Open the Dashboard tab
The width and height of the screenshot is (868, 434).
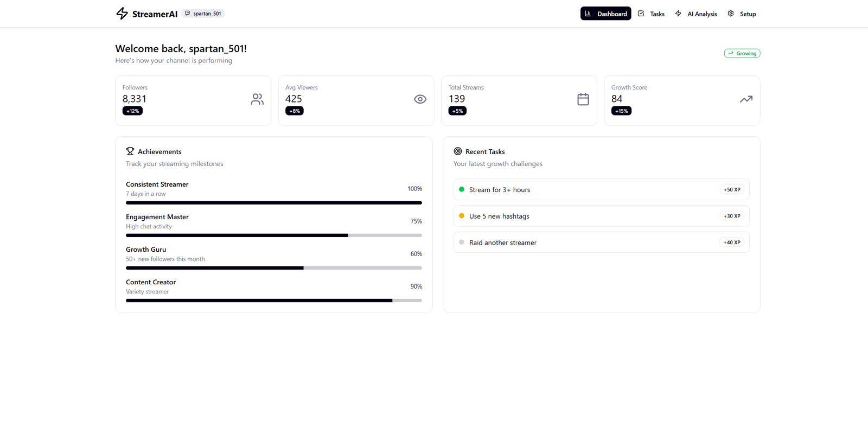[x=605, y=14]
